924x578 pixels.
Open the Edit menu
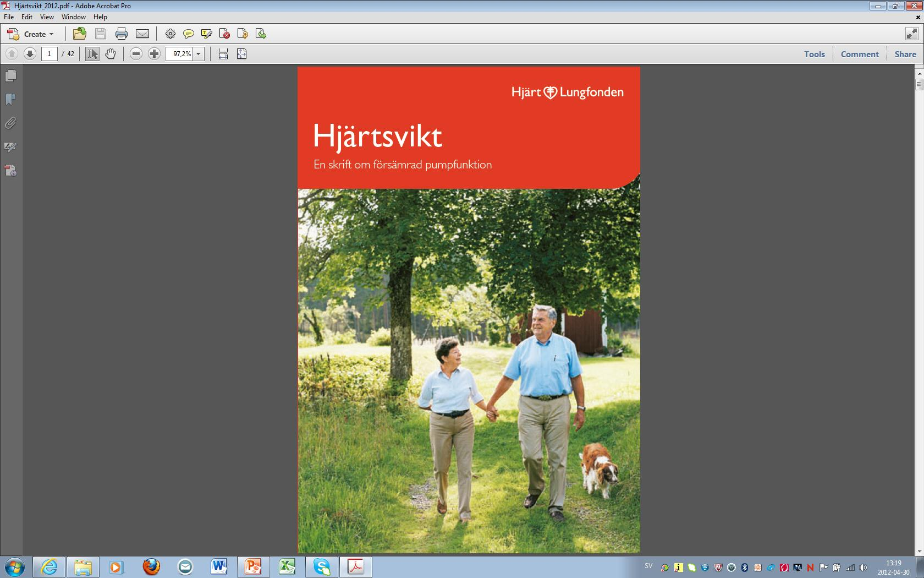pos(27,17)
